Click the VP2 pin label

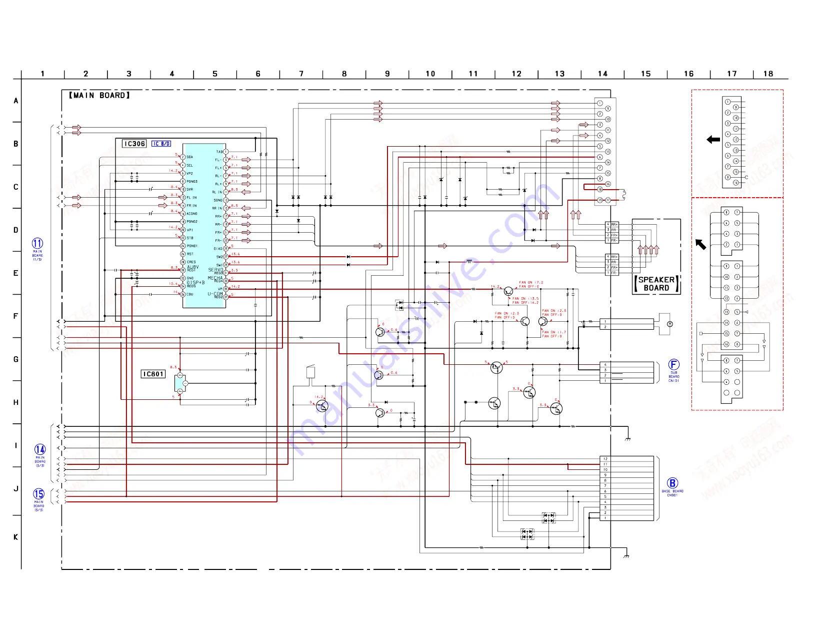189,173
